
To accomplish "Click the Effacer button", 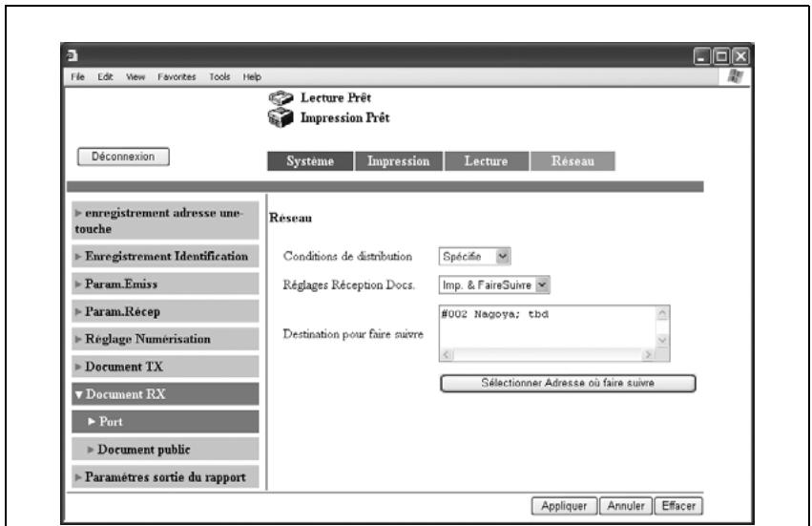I will point(678,506).
